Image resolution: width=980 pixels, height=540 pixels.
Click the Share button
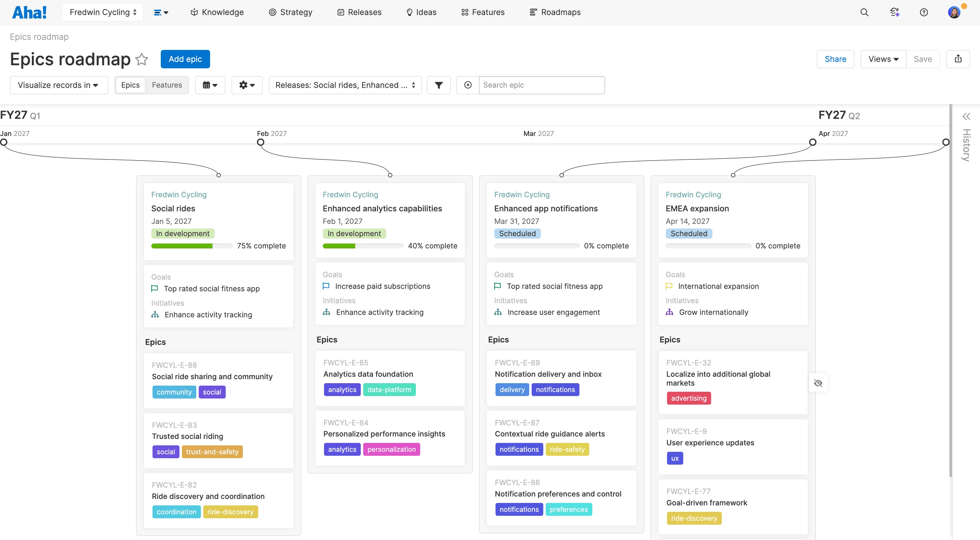tap(835, 59)
